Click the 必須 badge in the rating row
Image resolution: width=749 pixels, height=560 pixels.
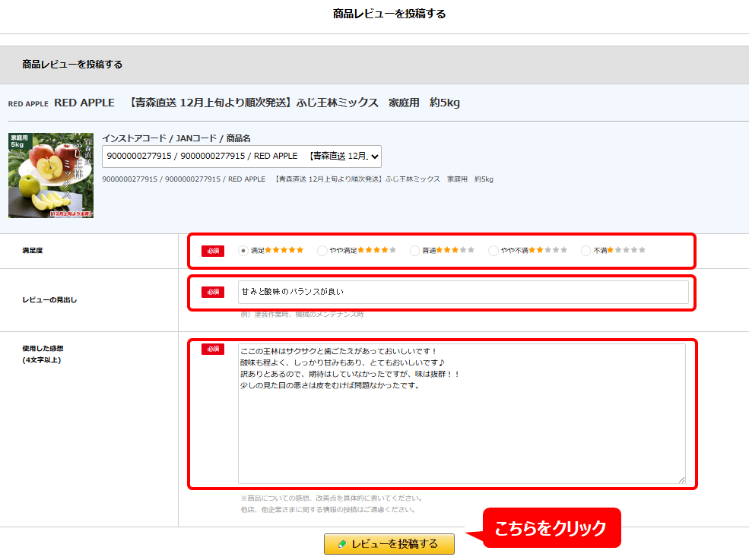[213, 251]
